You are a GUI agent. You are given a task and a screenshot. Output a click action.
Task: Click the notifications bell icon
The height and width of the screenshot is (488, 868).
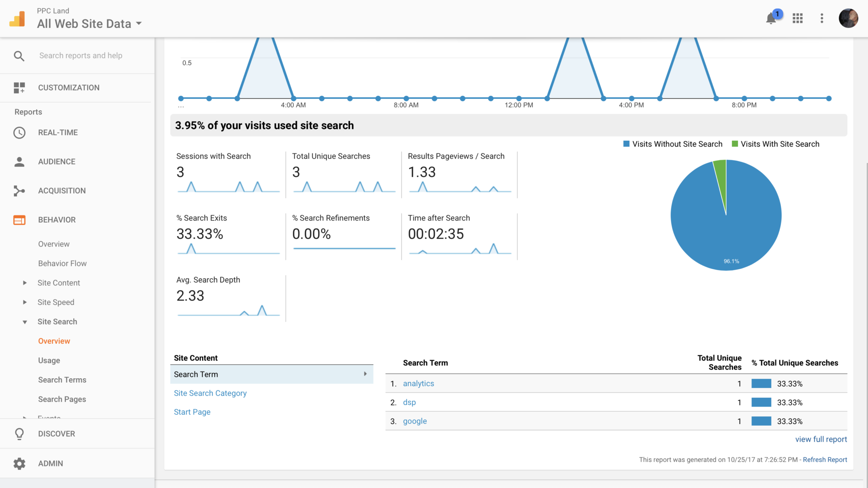(771, 19)
